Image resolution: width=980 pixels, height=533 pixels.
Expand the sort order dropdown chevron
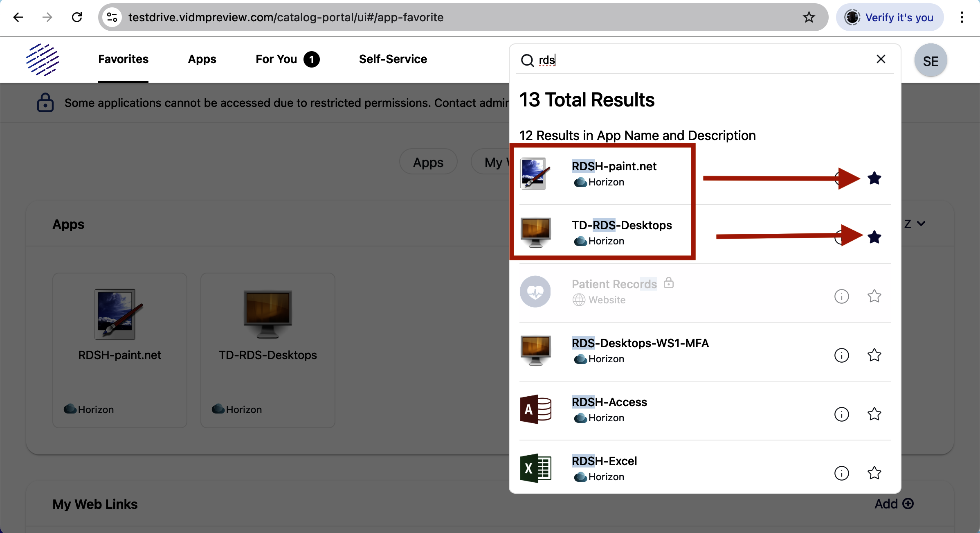pos(921,224)
